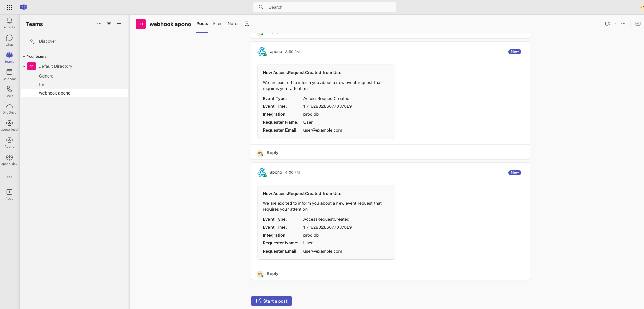Collapse the Default Directory team
644x309 pixels.
click(x=24, y=66)
